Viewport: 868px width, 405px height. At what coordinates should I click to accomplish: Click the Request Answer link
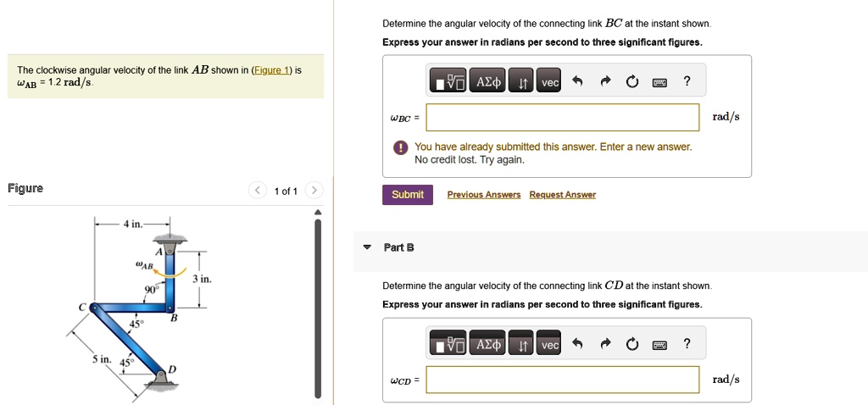pyautogui.click(x=562, y=195)
